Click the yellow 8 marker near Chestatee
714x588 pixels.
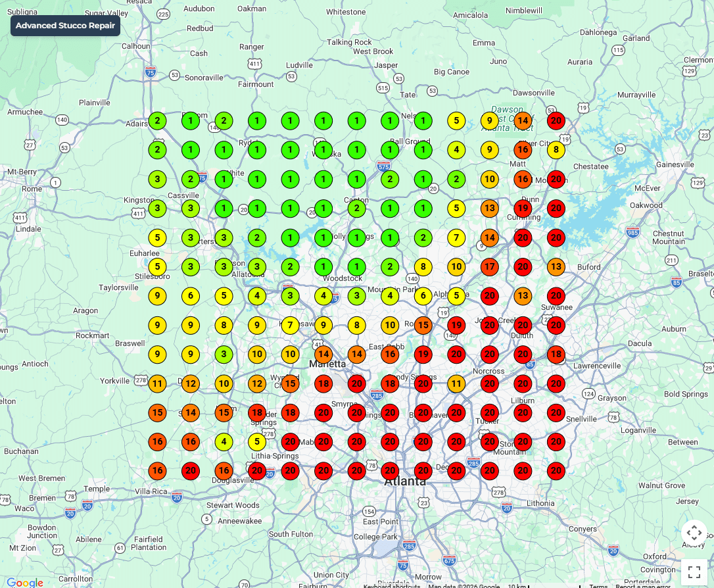(x=556, y=150)
